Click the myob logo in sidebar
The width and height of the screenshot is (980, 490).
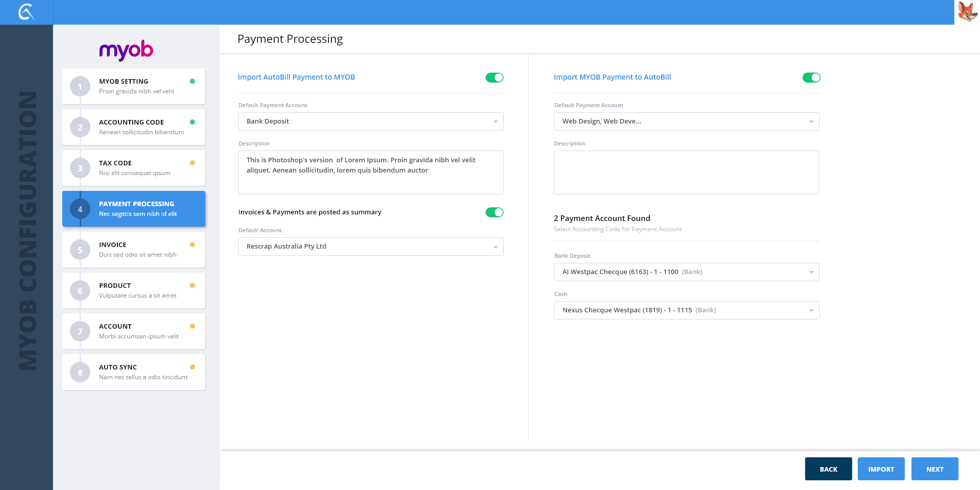click(x=126, y=50)
